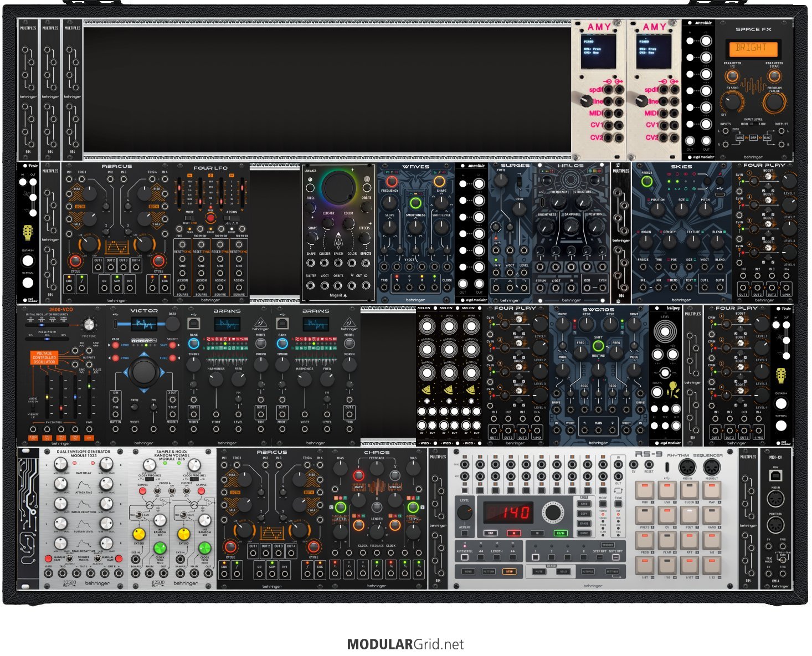Click the MIDI IN socket on MIDI-CV module
The width and height of the screenshot is (812, 656).
[775, 499]
